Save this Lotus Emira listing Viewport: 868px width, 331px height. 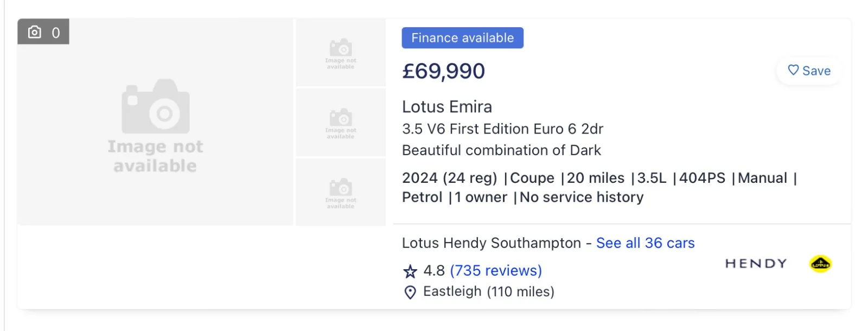[x=809, y=71]
